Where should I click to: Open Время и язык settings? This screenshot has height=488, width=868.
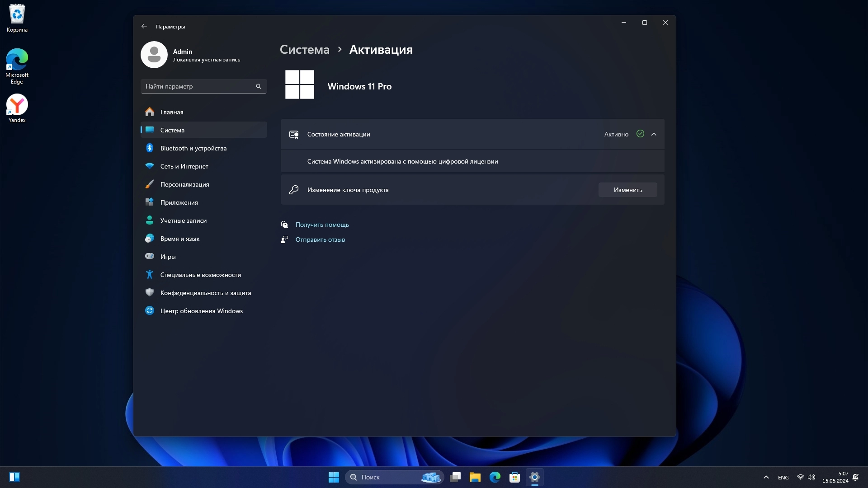click(x=179, y=239)
